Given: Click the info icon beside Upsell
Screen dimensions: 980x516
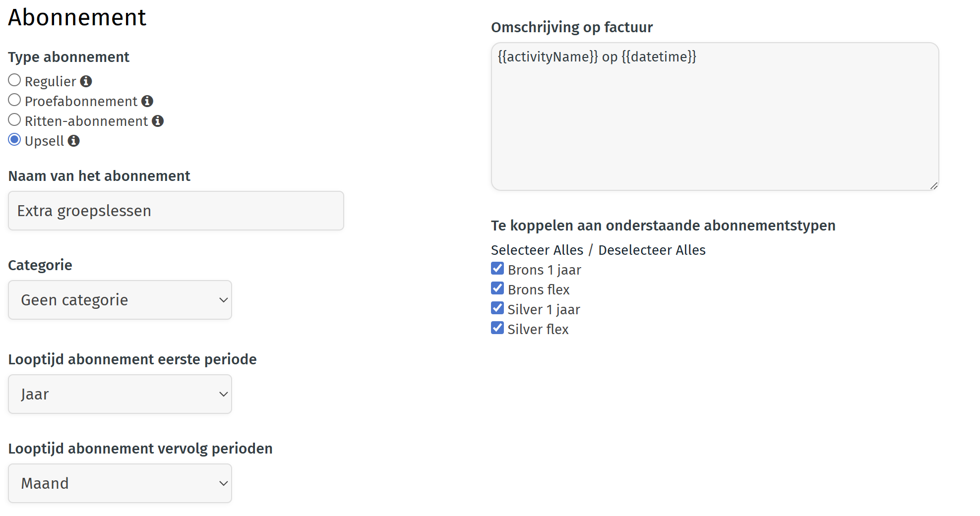Looking at the screenshot, I should pyautogui.click(x=74, y=141).
